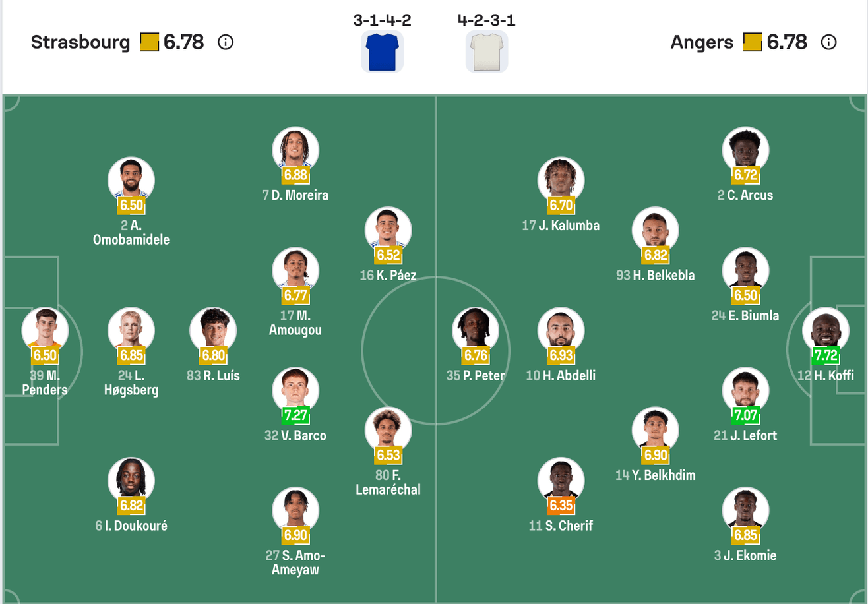Click the info icon next to Strasbourg rating
868x604 pixels.
point(226,43)
